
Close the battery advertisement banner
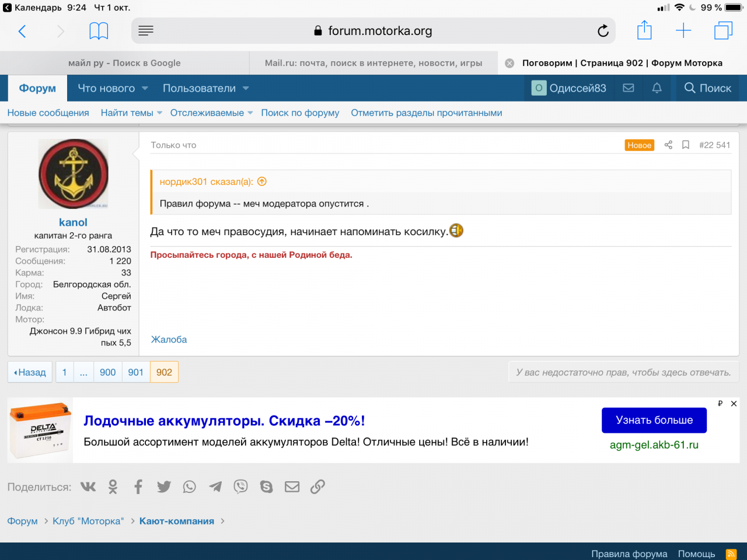[734, 404]
